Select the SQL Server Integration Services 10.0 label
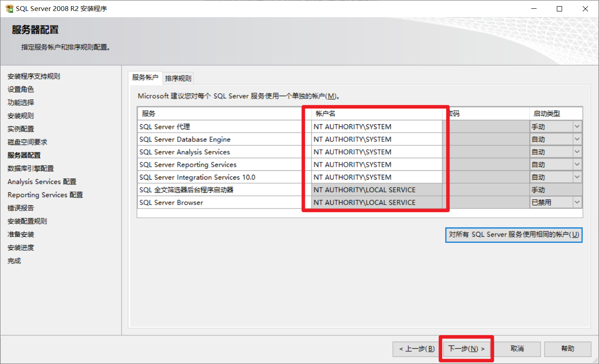The width and height of the screenshot is (599, 364). (197, 177)
